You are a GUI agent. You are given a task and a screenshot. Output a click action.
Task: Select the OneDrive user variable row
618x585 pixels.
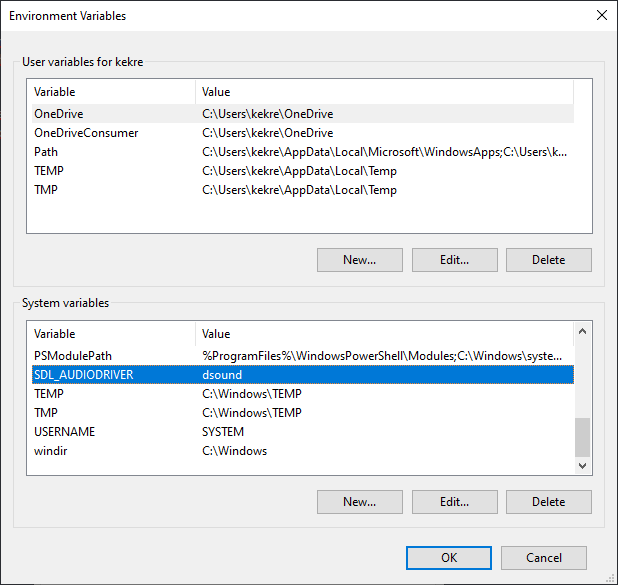[x=58, y=114]
